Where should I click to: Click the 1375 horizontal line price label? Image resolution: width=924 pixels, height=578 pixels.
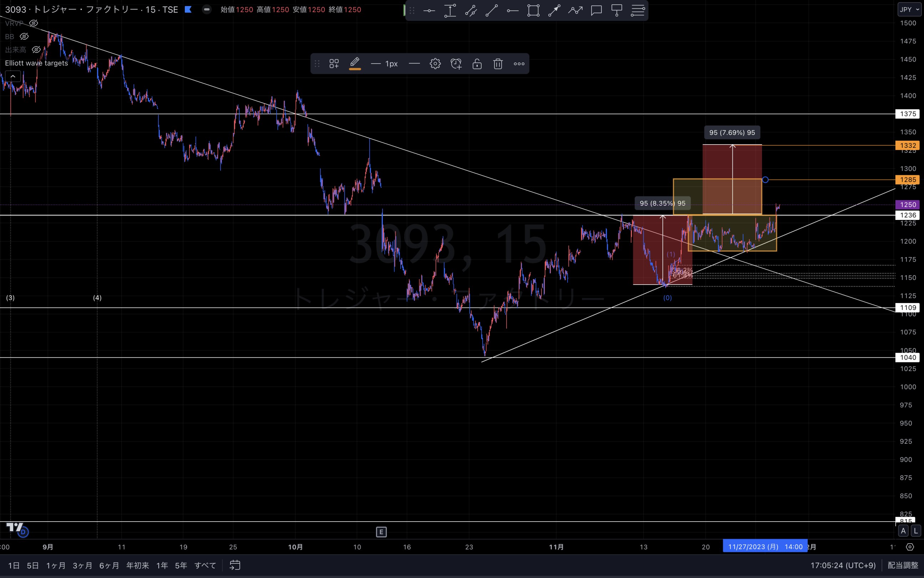tap(908, 114)
